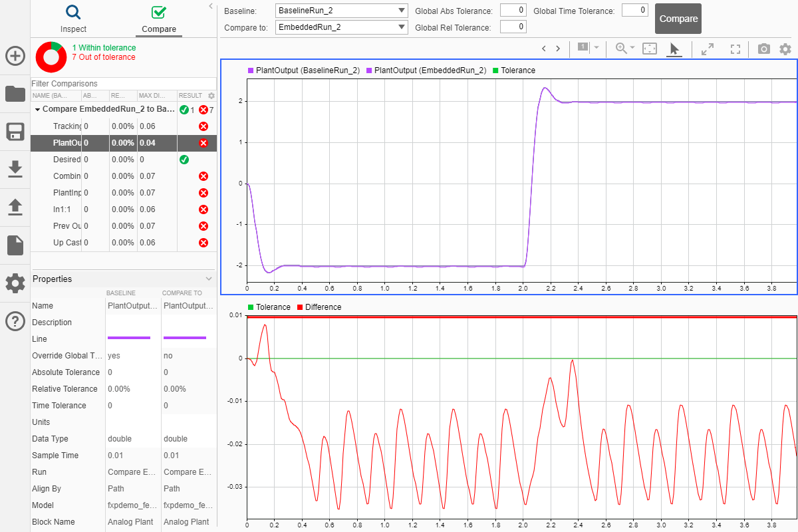Select the PlantOutput comparison row
This screenshot has width=798, height=532.
[124, 143]
